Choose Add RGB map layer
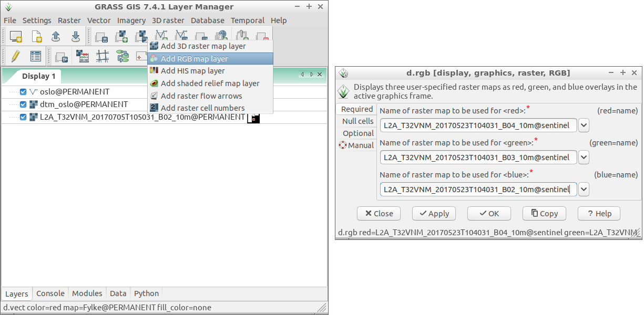This screenshot has height=315, width=644. point(210,59)
